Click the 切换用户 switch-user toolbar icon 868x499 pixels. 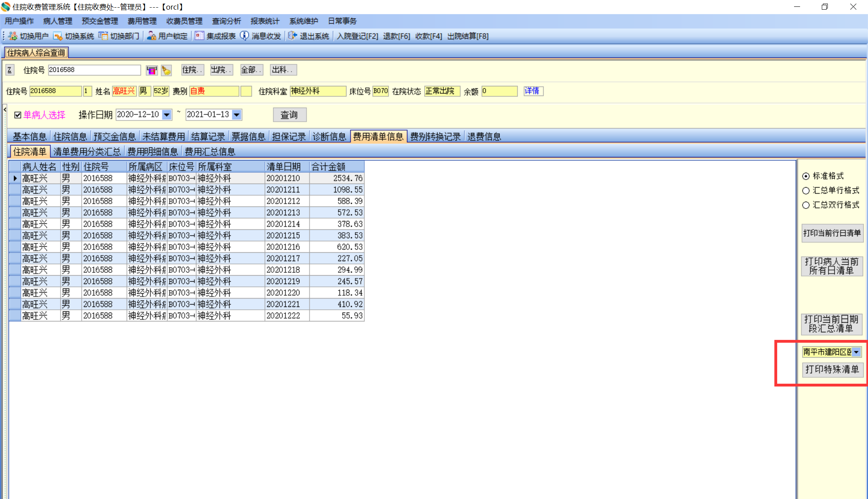tap(13, 36)
